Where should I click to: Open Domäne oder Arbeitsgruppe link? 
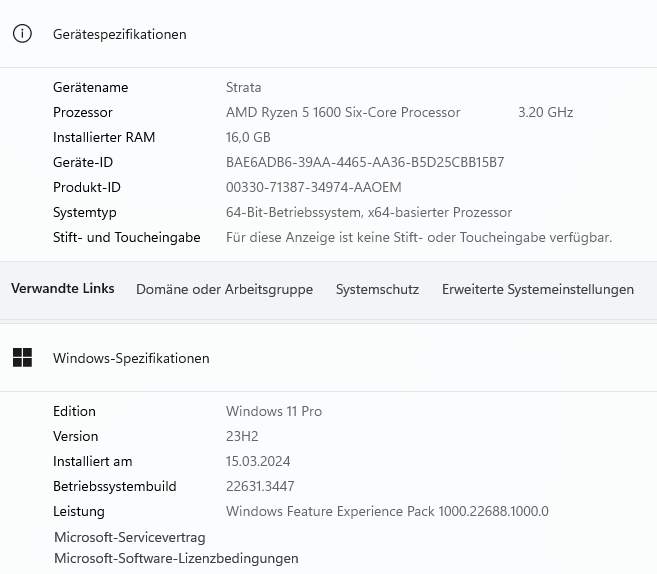point(225,289)
